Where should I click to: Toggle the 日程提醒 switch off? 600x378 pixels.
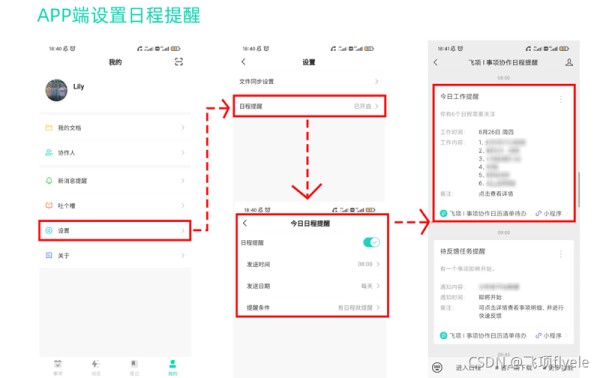click(x=371, y=242)
